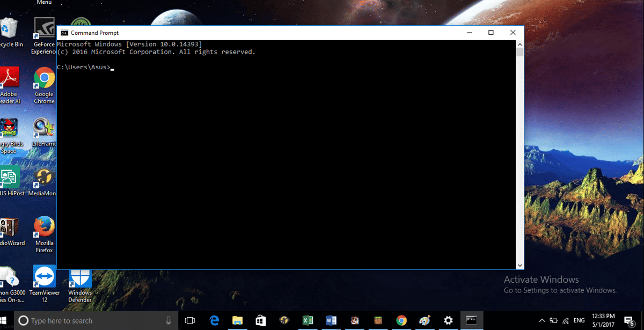
Task: Open Google Chrome desktop shortcut
Action: (44, 79)
